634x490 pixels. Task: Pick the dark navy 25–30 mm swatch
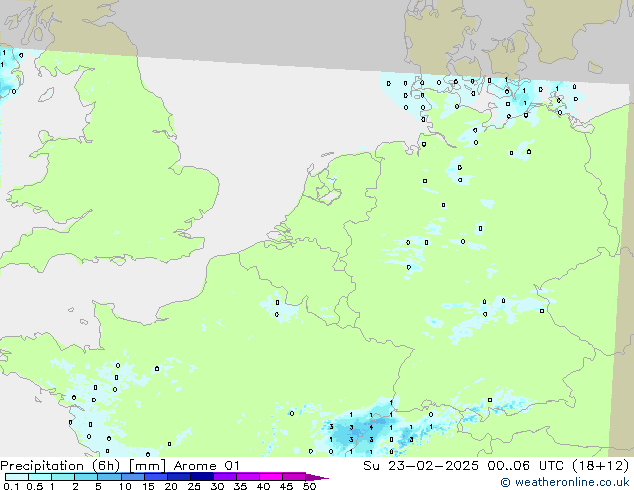pyautogui.click(x=202, y=477)
